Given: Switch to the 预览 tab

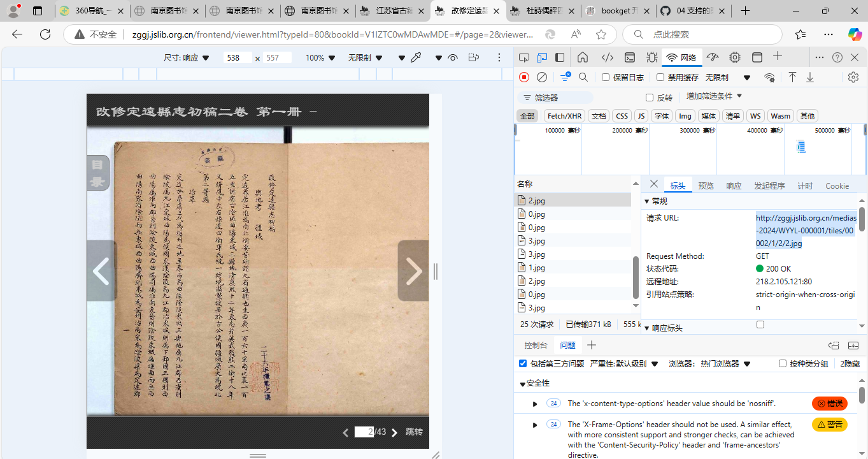Looking at the screenshot, I should [x=706, y=186].
